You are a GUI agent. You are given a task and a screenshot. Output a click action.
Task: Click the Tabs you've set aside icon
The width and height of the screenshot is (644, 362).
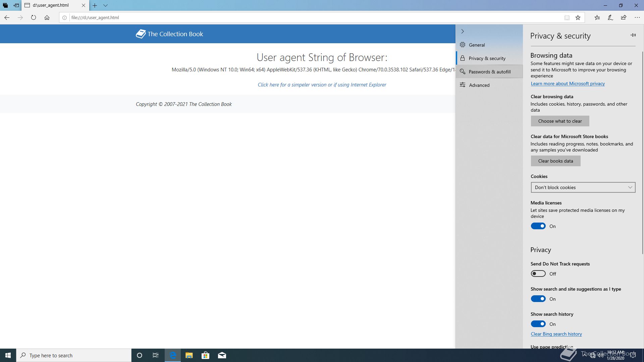coord(5,5)
